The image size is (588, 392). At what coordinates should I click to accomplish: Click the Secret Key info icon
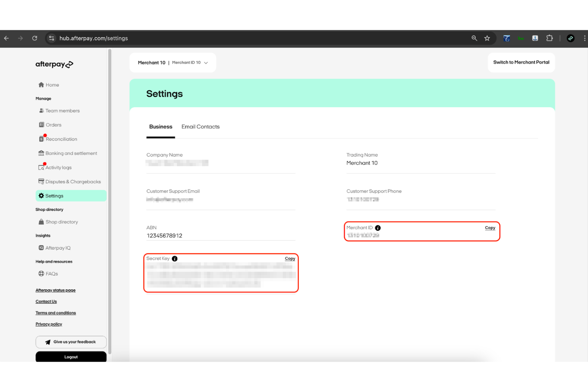tap(175, 258)
